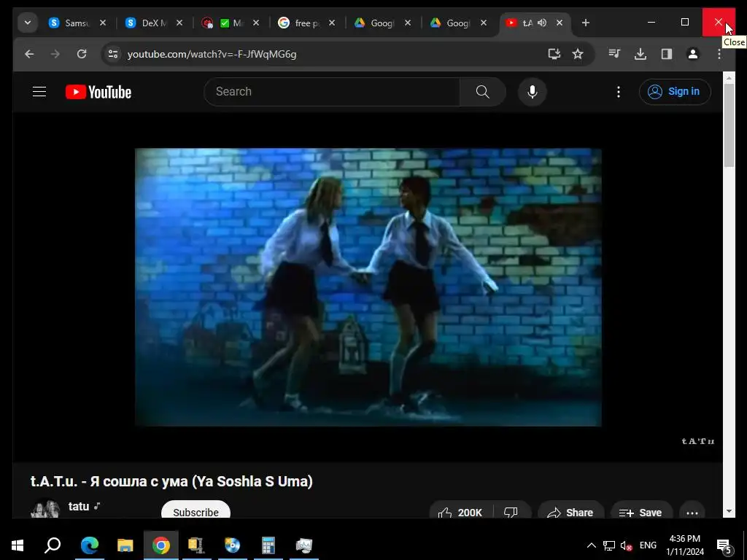Go forward to the next page
The image size is (747, 560).
tap(55, 54)
